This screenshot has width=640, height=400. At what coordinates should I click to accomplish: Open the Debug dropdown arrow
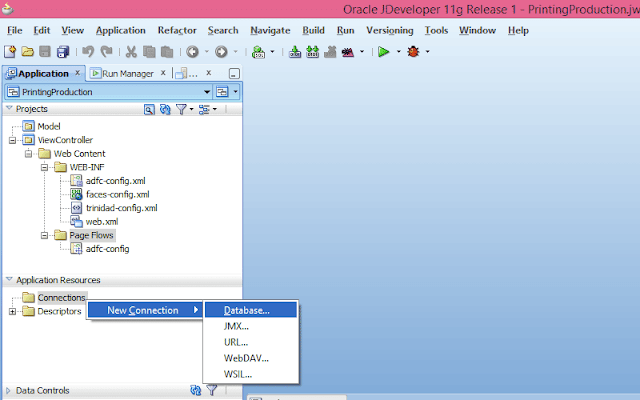click(x=427, y=51)
